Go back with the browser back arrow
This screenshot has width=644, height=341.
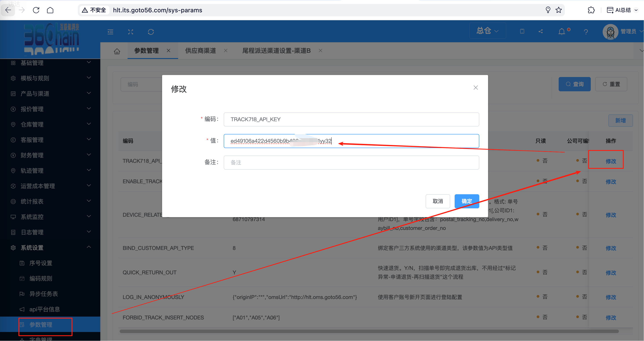pyautogui.click(x=8, y=10)
